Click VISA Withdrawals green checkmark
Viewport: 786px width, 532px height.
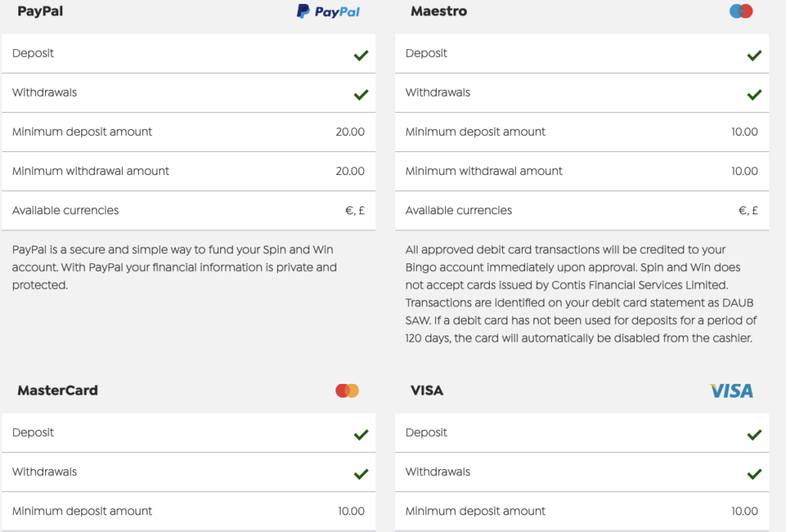755,474
